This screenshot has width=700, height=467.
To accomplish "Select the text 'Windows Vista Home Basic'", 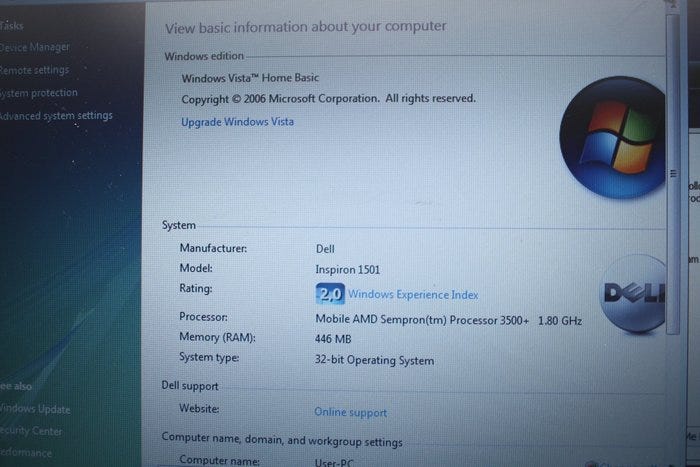I will tap(250, 78).
